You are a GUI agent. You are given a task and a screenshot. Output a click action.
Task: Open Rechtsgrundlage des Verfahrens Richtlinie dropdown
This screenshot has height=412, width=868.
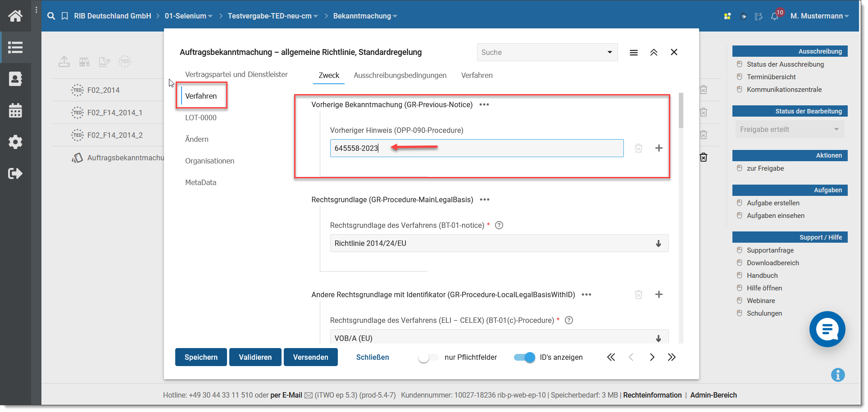pyautogui.click(x=499, y=243)
